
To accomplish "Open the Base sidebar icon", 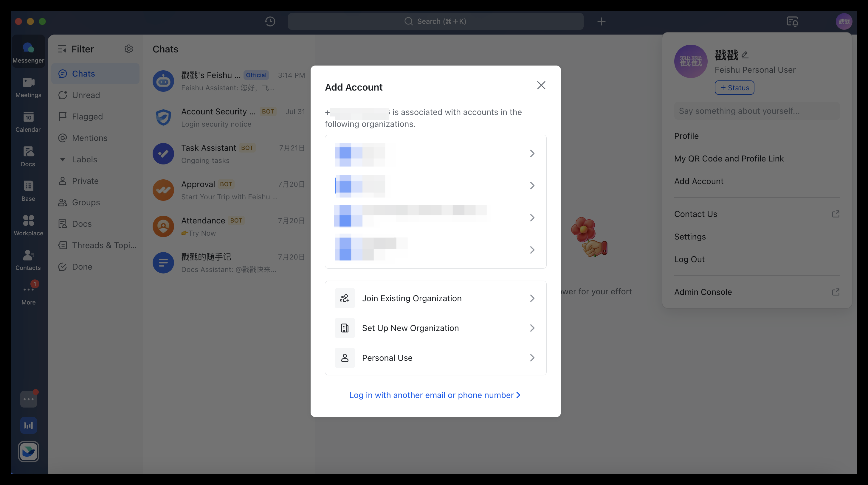I will pos(28,191).
